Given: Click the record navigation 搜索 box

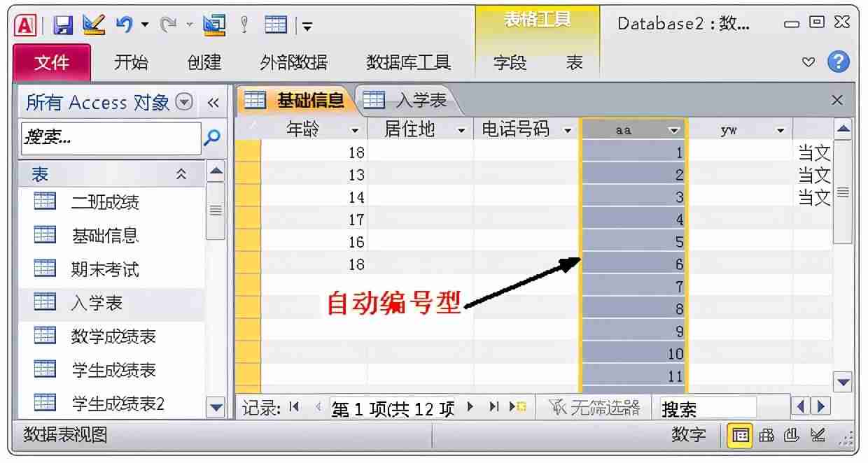Looking at the screenshot, I should pos(708,408).
